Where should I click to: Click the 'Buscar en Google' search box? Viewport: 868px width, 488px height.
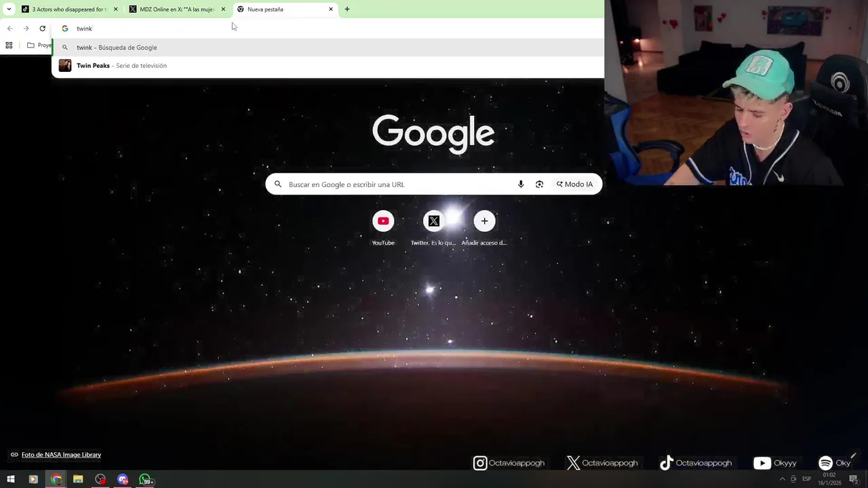click(x=433, y=184)
